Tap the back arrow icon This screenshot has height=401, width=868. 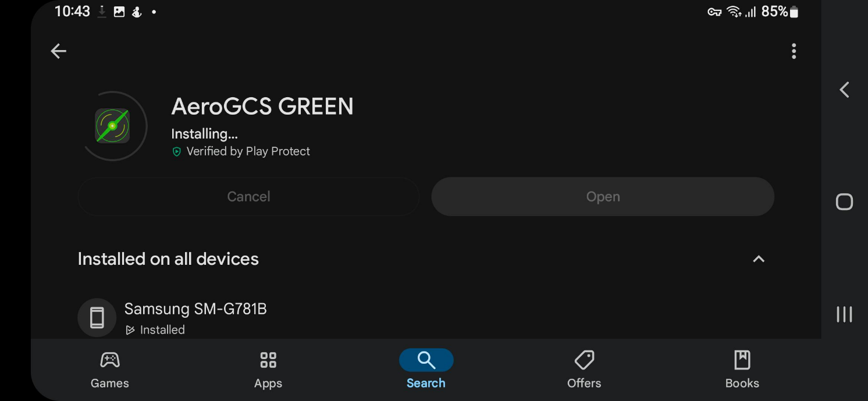[58, 51]
